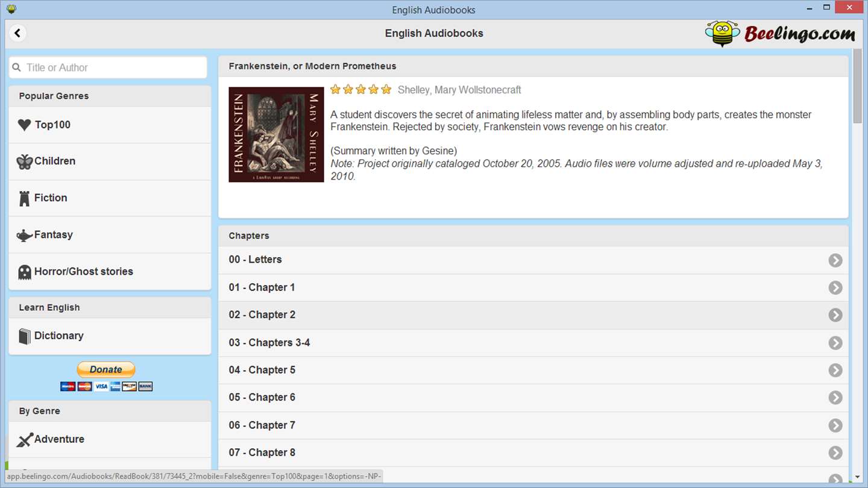
Task: Click the yellow Donate button
Action: coord(106,369)
